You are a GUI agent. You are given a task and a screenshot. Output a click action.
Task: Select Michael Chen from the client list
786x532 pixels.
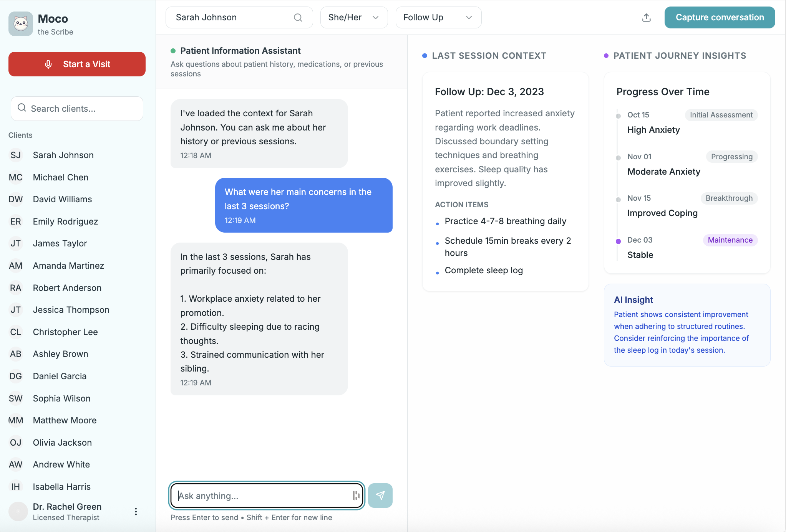[x=60, y=177]
